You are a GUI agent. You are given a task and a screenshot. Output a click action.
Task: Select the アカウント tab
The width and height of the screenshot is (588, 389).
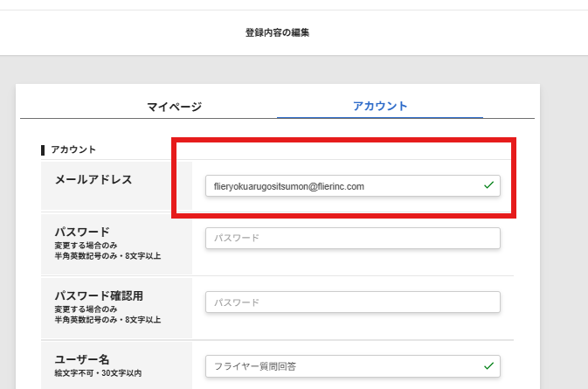tap(380, 106)
